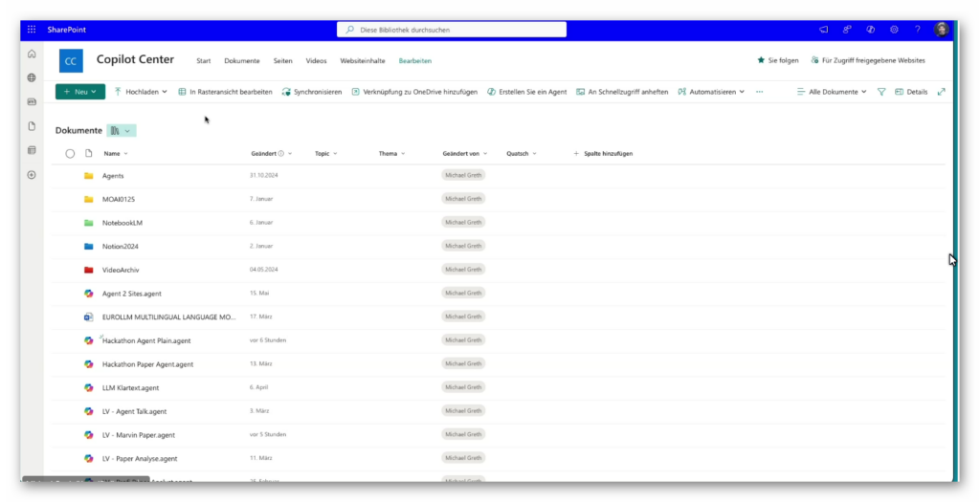Click the Agent 2 Sites agent file icon

[x=89, y=294]
